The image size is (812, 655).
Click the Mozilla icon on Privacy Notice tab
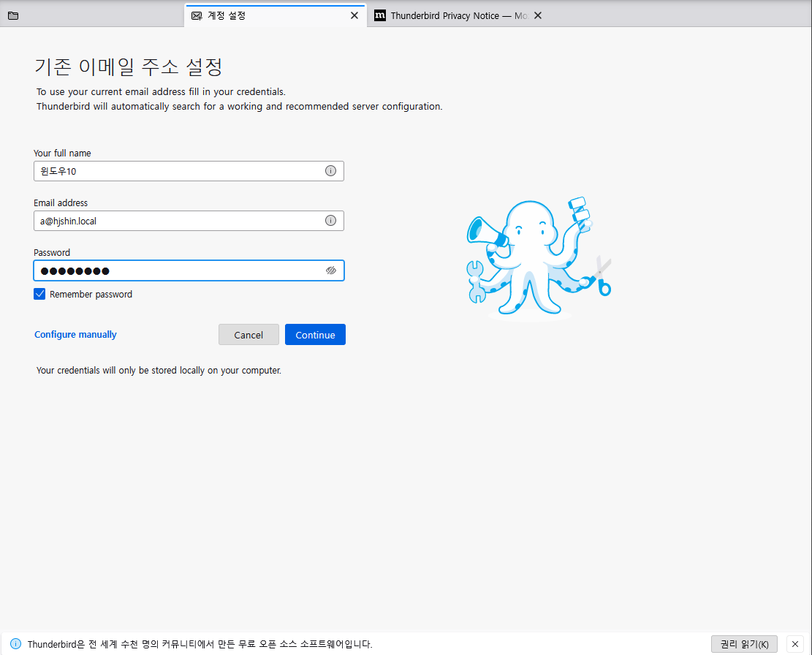[380, 15]
